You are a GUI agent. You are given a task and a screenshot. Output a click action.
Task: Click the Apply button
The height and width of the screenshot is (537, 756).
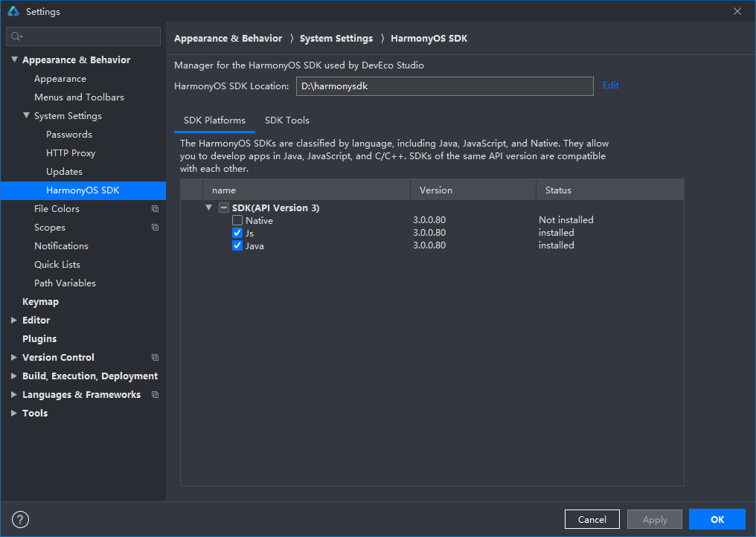tap(655, 519)
